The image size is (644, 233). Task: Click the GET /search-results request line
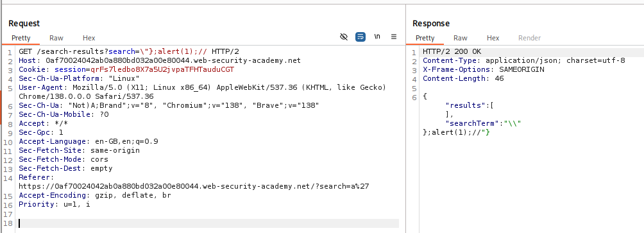pyautogui.click(x=128, y=51)
